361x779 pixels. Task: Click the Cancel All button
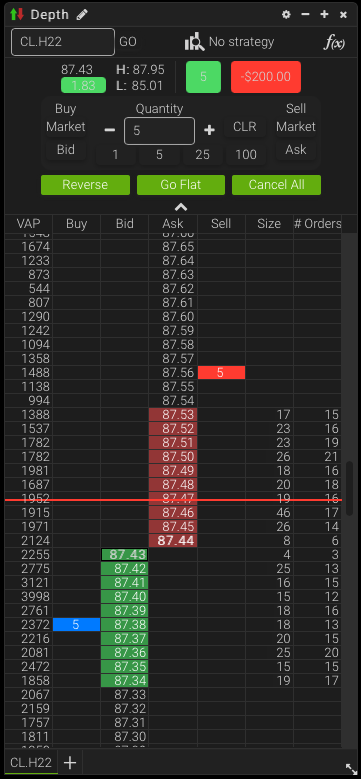[277, 185]
